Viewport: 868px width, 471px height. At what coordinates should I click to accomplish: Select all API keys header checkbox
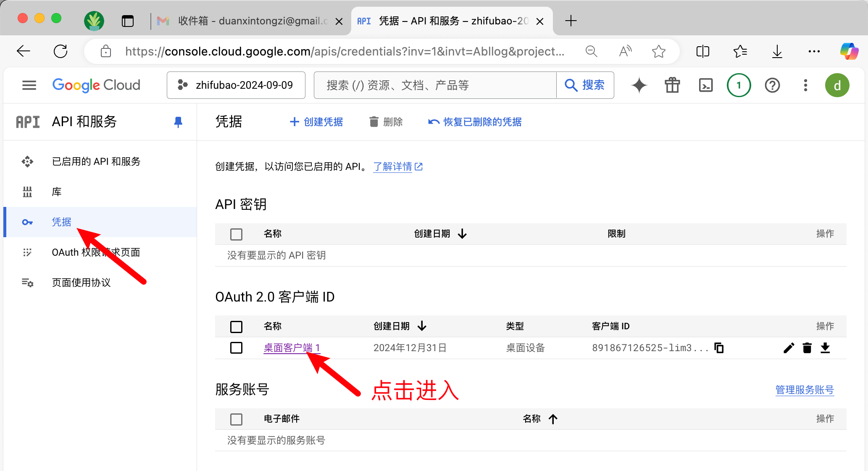[236, 234]
